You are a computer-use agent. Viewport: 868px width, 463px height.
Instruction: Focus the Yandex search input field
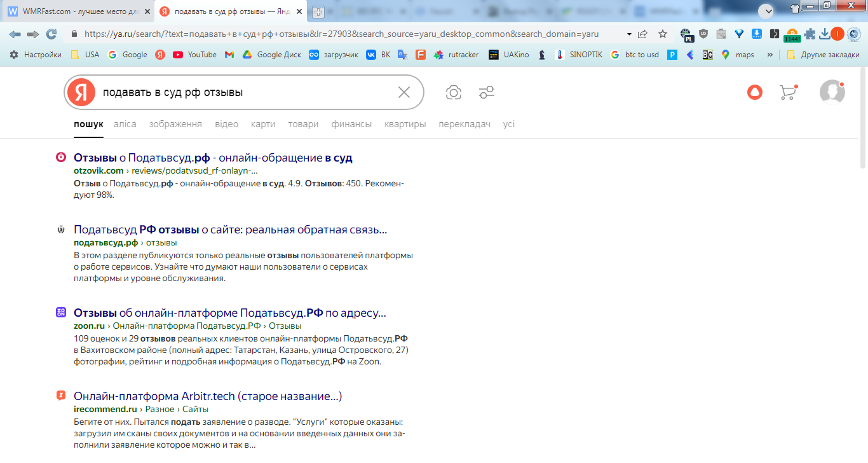coord(245,92)
